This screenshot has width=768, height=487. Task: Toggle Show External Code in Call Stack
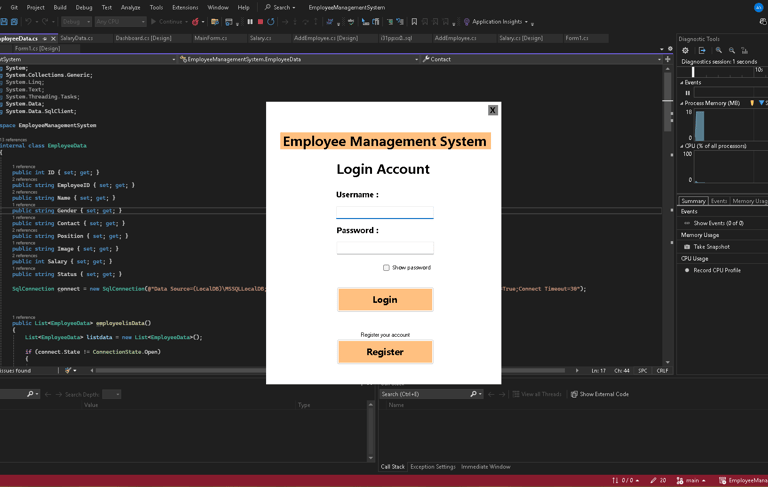[x=600, y=394]
